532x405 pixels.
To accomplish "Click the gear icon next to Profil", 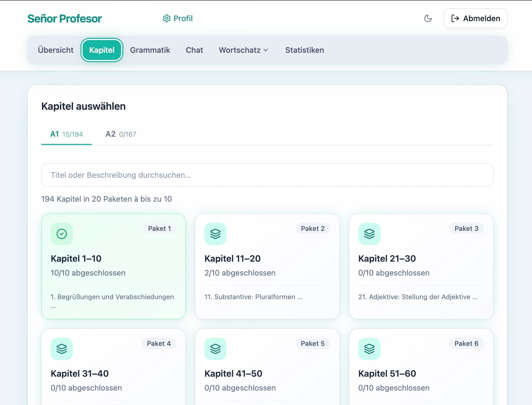I will coord(166,18).
